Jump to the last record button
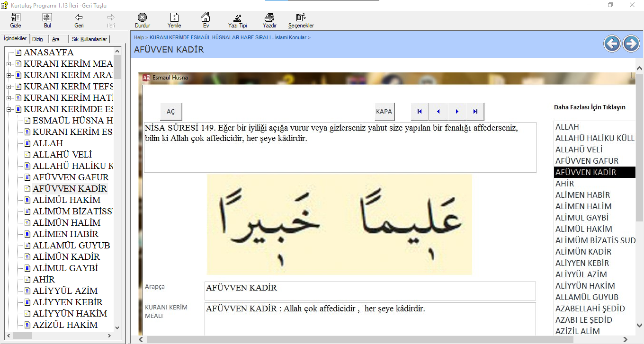 click(x=475, y=112)
